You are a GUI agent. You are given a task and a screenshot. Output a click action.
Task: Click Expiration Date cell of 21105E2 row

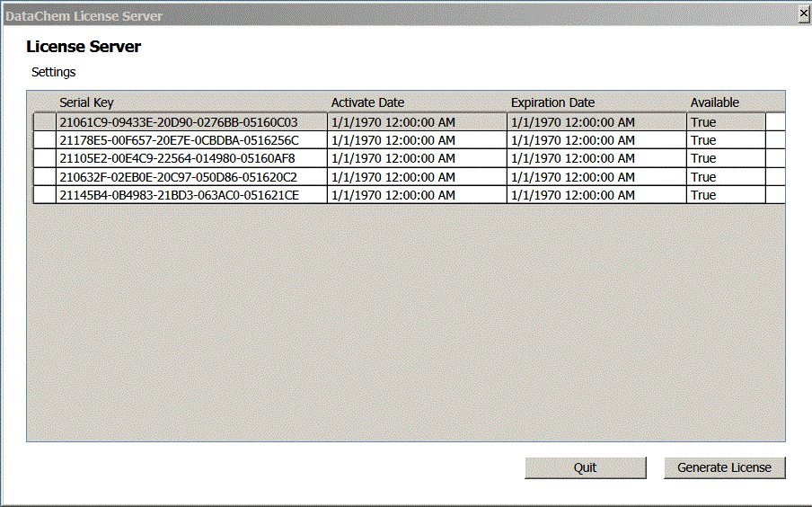pyautogui.click(x=596, y=158)
